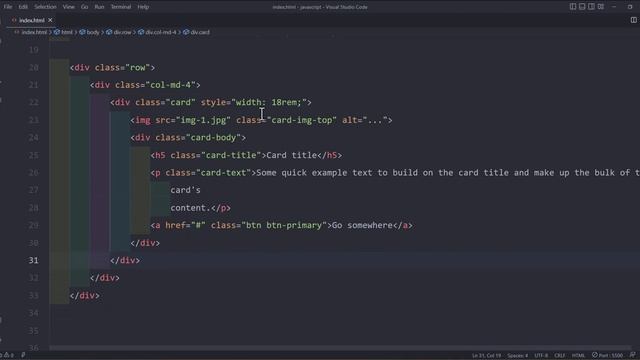This screenshot has width=640, height=360.
Task: Click 'content.' text on line 28
Action: (x=190, y=208)
